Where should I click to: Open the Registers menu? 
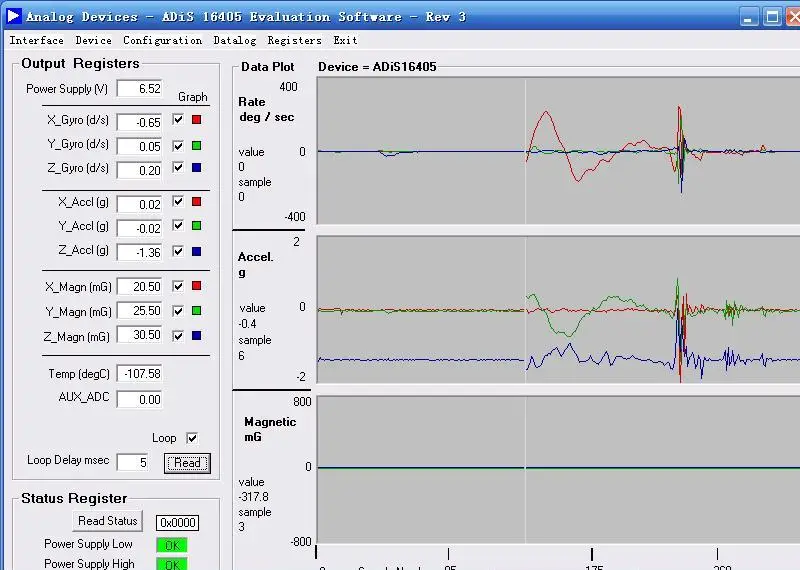(294, 41)
